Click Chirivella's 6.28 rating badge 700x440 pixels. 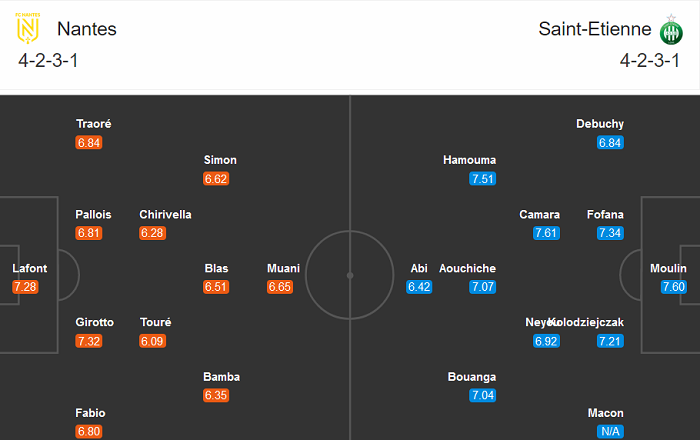[152, 233]
